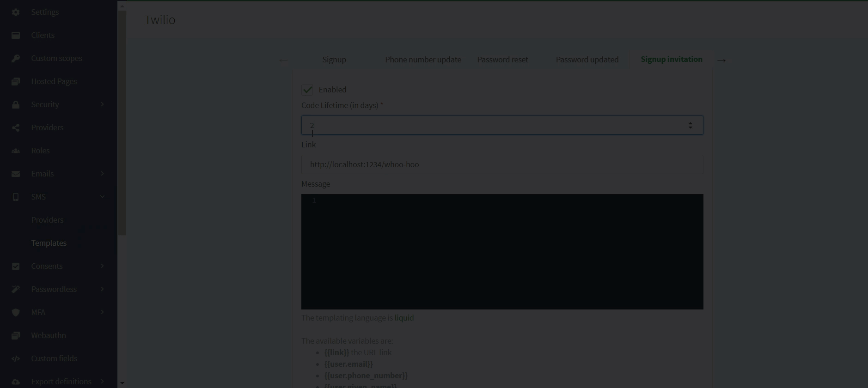Viewport: 868px width, 388px height.
Task: Click the Custom fields code icon
Action: pyautogui.click(x=16, y=358)
